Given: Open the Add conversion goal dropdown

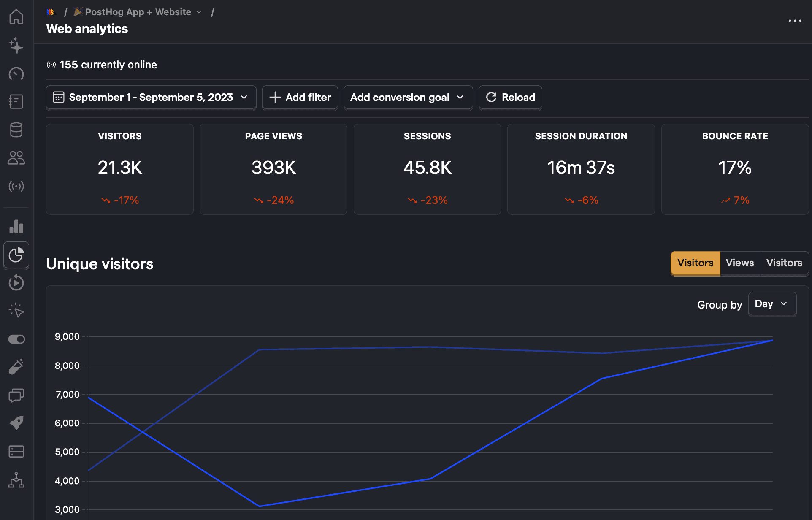Looking at the screenshot, I should click(408, 97).
